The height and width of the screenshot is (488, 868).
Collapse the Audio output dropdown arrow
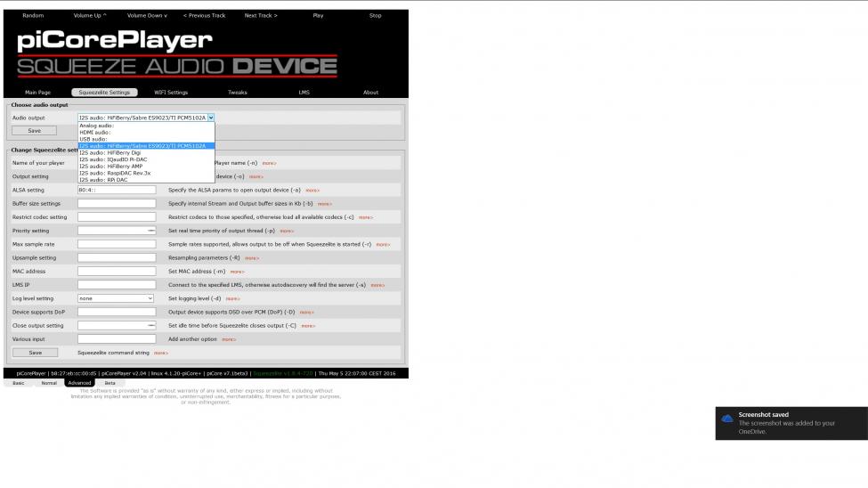(211, 118)
